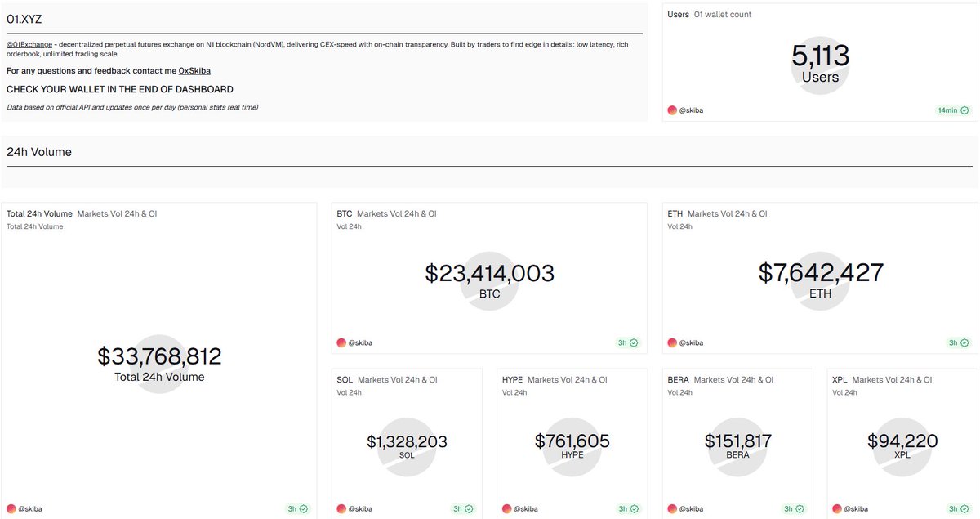Click 'CHECK YOUR WALLET IN THE END OF DASHBOARD' text
This screenshot has height=519, width=980.
pos(120,89)
